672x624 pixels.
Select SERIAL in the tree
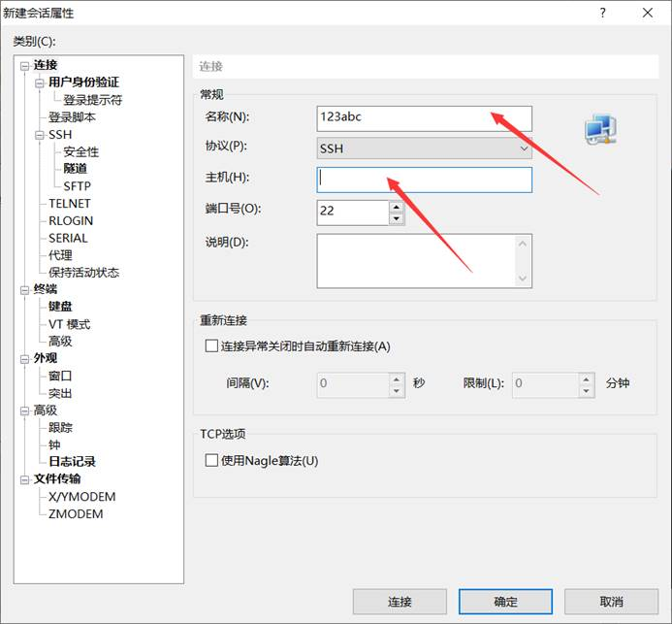click(68, 238)
